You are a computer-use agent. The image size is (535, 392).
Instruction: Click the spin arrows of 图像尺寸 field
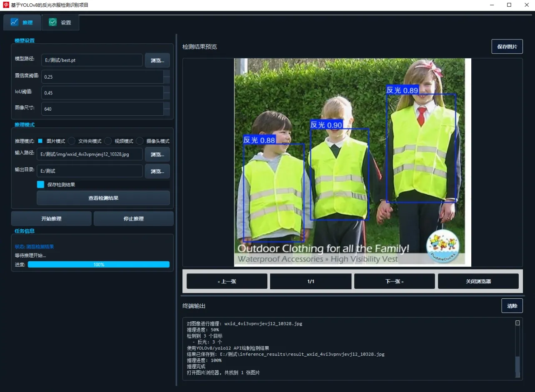tap(167, 109)
